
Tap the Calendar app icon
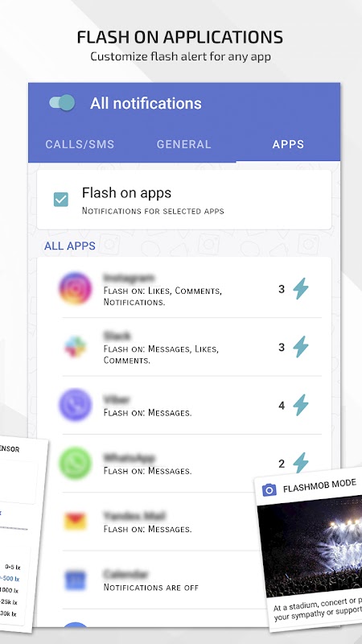(x=76, y=580)
